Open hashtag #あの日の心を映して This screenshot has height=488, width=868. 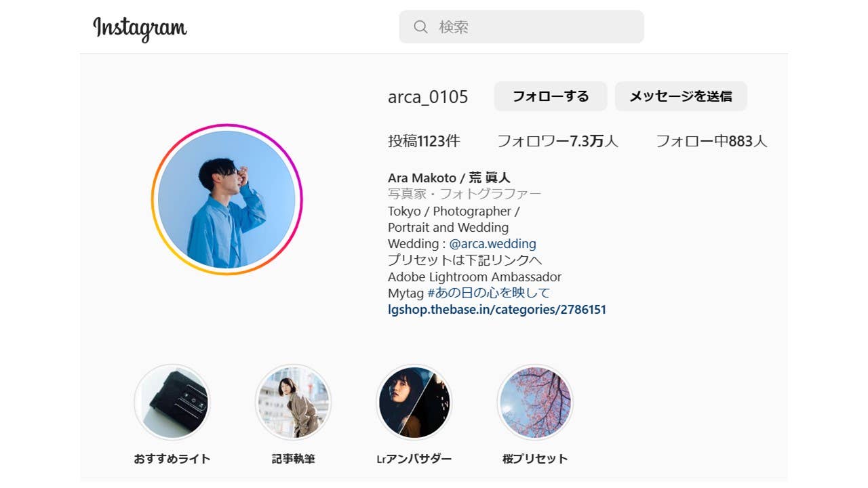pos(488,293)
